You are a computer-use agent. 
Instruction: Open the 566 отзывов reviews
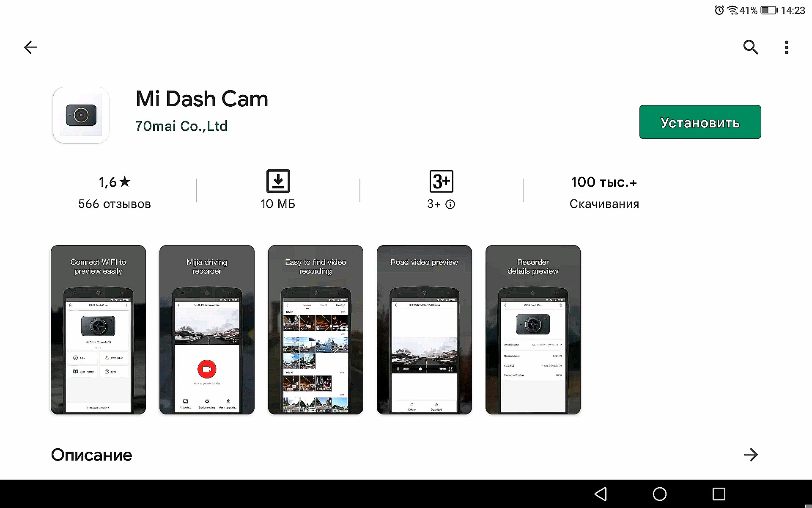[x=115, y=204]
